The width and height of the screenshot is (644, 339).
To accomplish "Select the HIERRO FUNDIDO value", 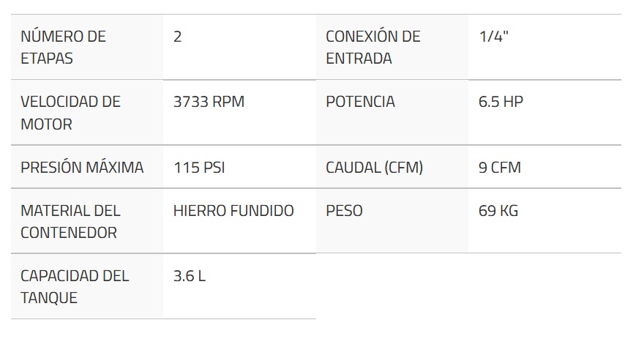I will tap(233, 211).
